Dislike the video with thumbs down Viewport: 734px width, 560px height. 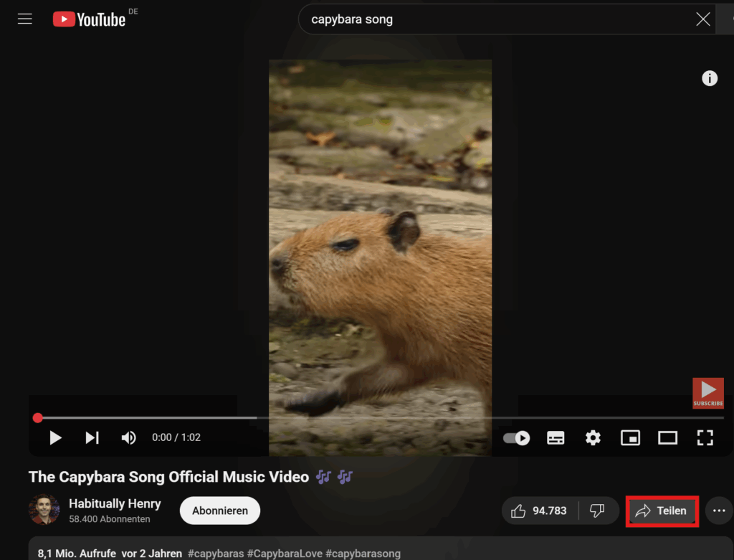pos(597,511)
